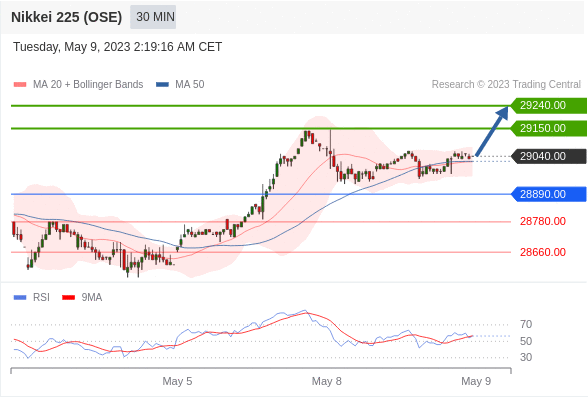Click the 28890.00 blue pivot tag
Viewport: 588px width, 399px height.
(549, 194)
